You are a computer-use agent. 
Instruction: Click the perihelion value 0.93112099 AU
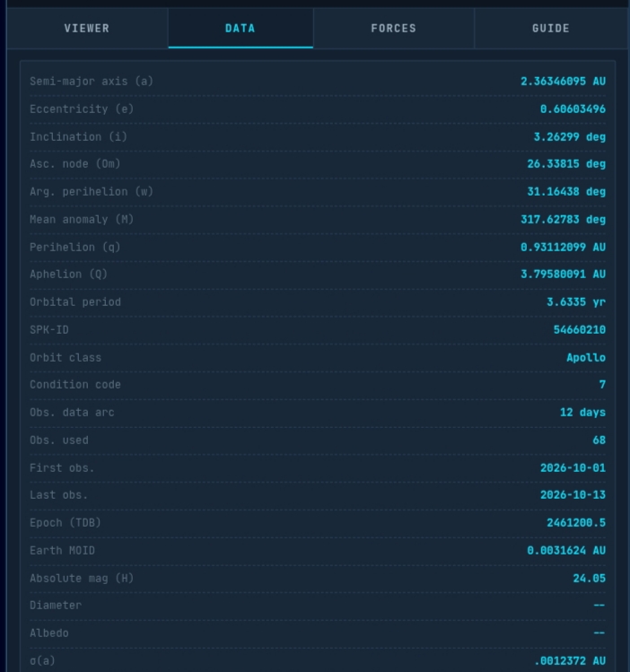coord(563,248)
